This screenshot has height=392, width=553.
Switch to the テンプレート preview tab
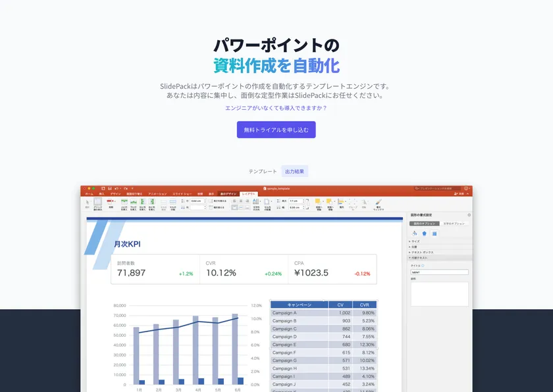point(263,171)
